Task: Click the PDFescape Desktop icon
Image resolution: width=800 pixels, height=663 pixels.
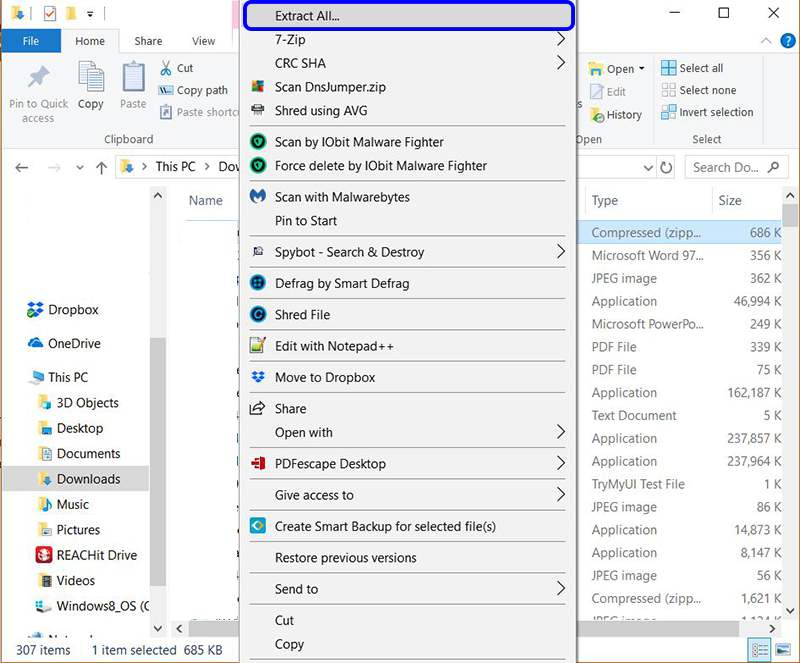Action: tap(258, 464)
